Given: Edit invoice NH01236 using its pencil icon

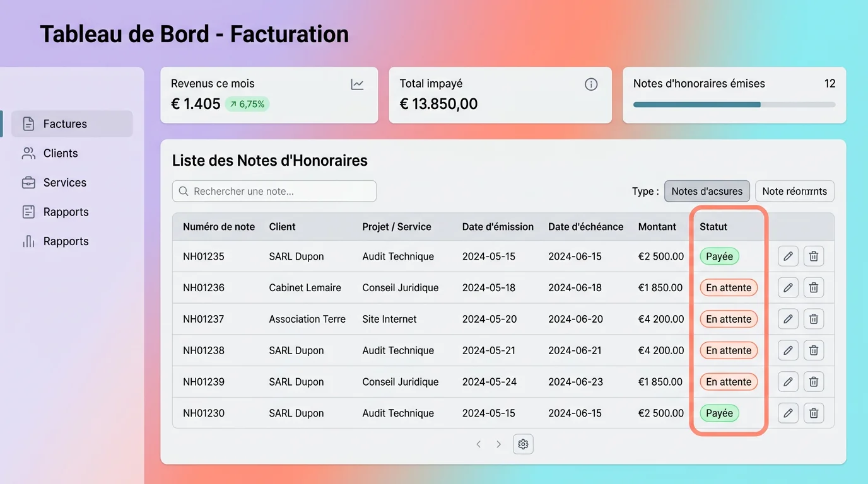Looking at the screenshot, I should (787, 287).
